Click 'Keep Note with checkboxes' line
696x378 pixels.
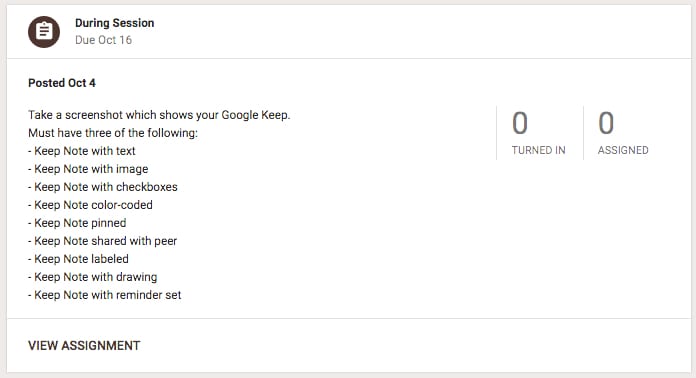point(103,187)
